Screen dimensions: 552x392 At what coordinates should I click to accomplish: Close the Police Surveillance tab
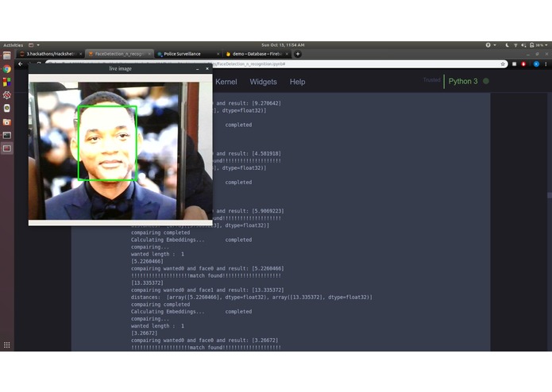coord(218,54)
